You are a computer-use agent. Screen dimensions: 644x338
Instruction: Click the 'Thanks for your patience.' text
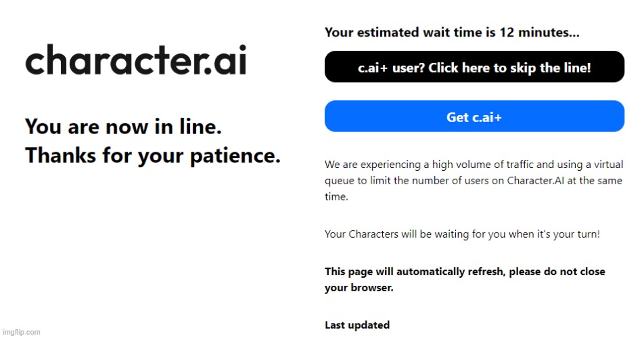tap(153, 156)
